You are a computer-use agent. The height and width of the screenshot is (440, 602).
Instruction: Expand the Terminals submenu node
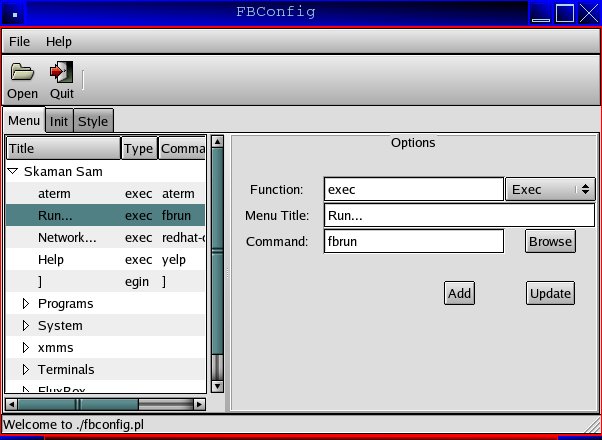pyautogui.click(x=26, y=369)
